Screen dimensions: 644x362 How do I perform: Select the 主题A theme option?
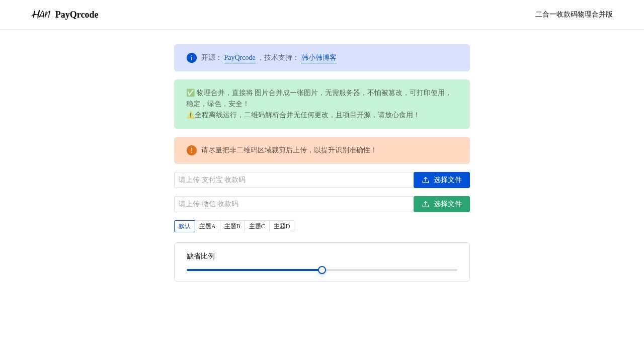[x=207, y=226]
